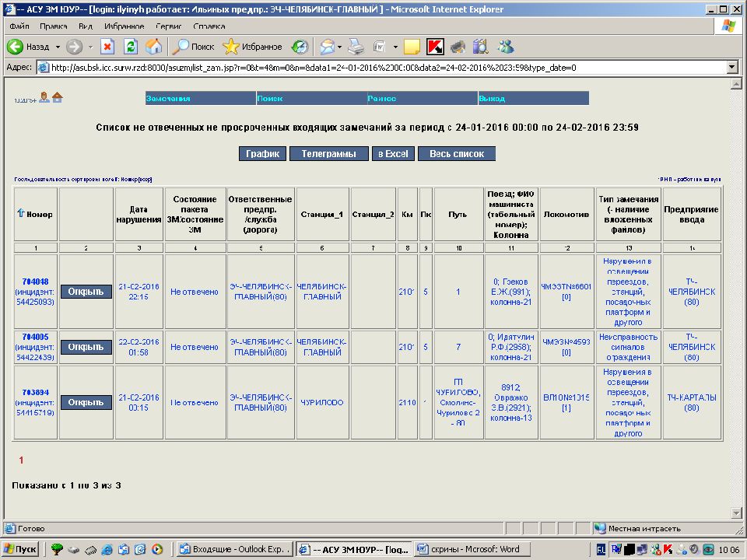Screen dimensions: 747x560
Task: Open the Сервис menu
Action: (169, 26)
